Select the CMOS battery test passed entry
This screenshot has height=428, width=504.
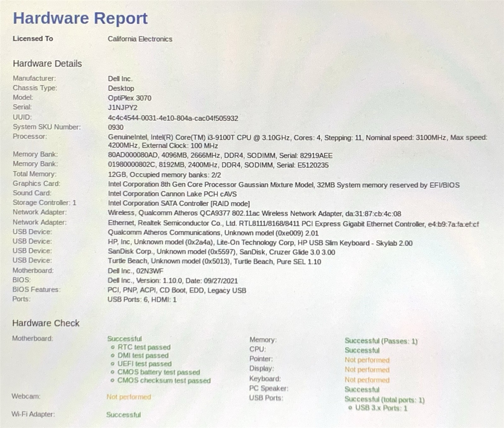tap(159, 372)
